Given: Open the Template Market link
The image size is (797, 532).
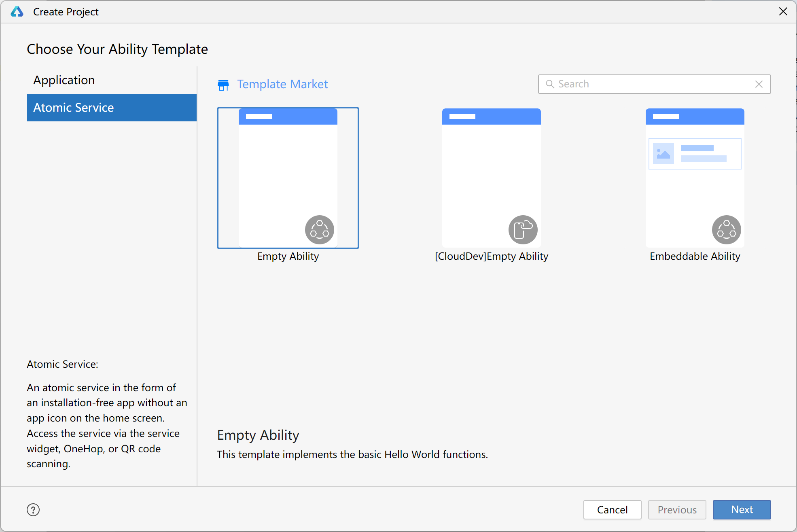Looking at the screenshot, I should pos(282,84).
